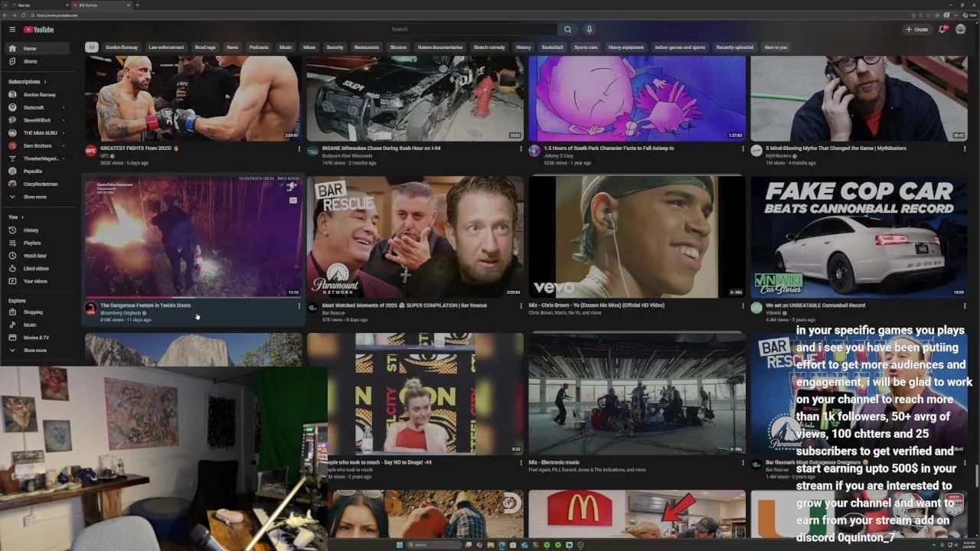Image resolution: width=980 pixels, height=551 pixels.
Task: Click the Bloomberg Originals channel avatar
Action: point(90,308)
